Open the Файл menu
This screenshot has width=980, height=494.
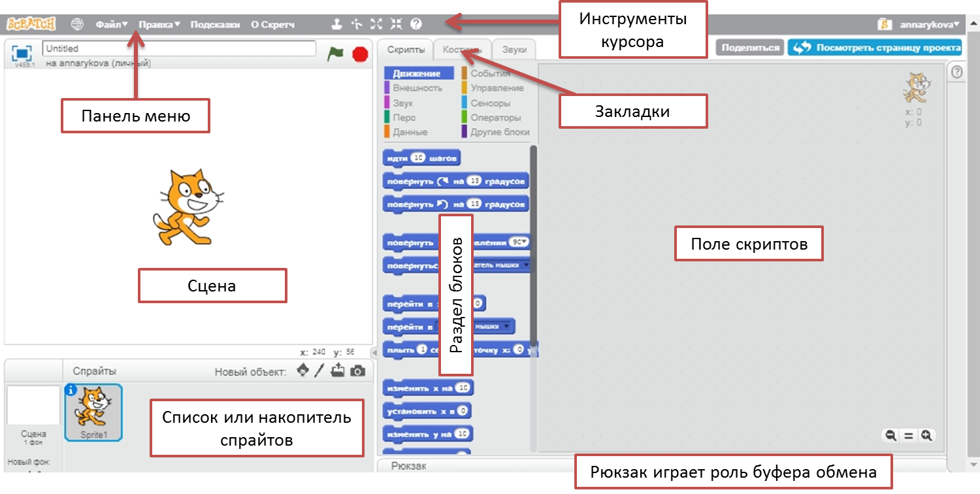(x=112, y=24)
